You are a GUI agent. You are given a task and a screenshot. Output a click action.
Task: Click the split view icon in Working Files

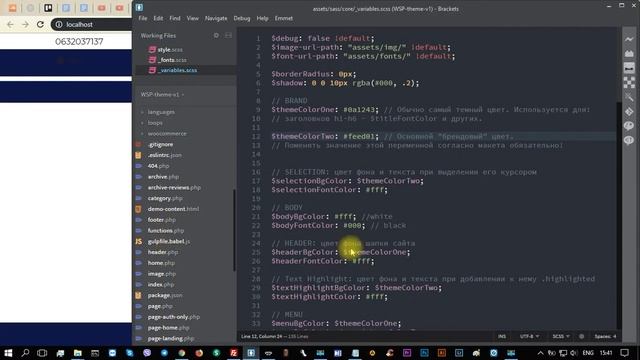coord(228,36)
